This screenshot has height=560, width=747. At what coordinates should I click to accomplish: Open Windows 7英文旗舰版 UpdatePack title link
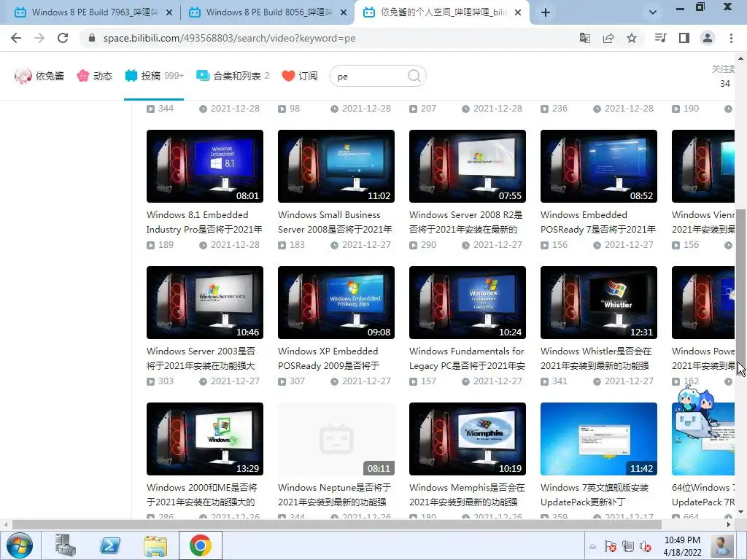coord(595,494)
